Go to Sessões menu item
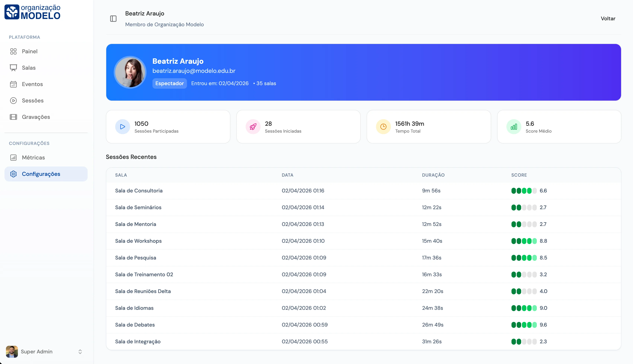This screenshot has width=633, height=364. pos(33,100)
